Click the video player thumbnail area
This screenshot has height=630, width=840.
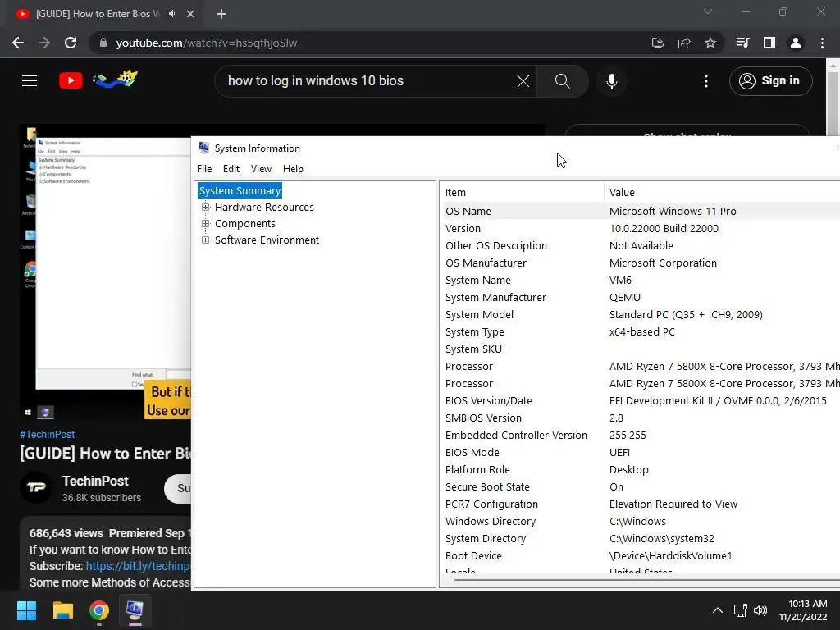click(106, 272)
